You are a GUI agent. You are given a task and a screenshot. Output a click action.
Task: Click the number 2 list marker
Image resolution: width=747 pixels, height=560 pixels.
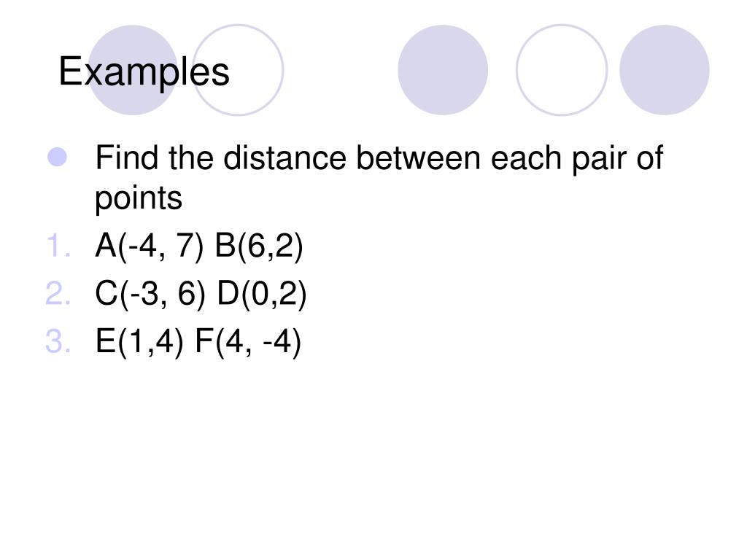(58, 293)
